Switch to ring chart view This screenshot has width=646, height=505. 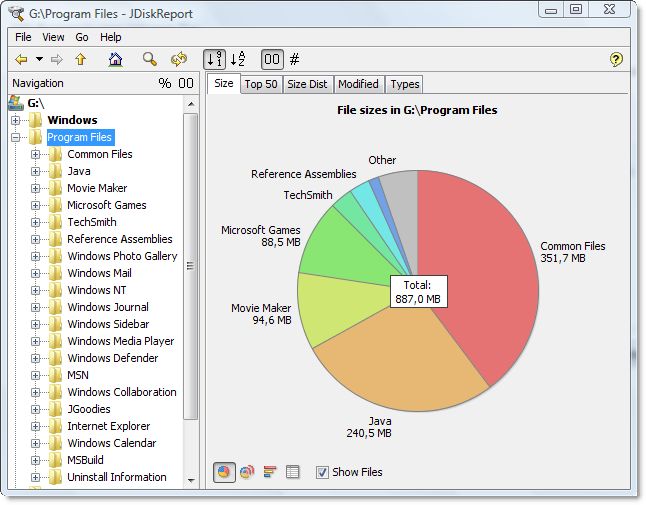click(247, 472)
